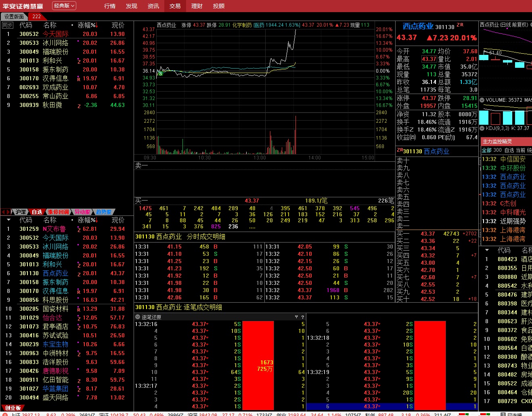This screenshot has width=532, height=416.
Task: Select the 异动股 list tab
Action: [x=83, y=212]
